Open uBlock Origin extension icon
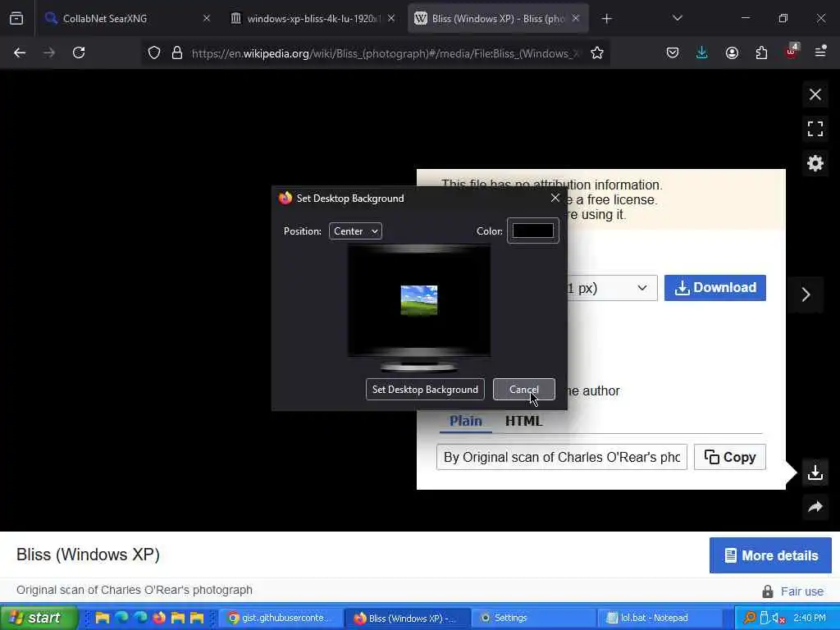Viewport: 840px width, 630px height. [792, 52]
